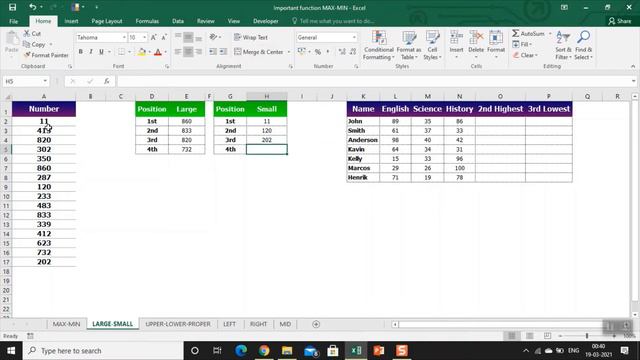Expand the formula bar

(x=633, y=81)
